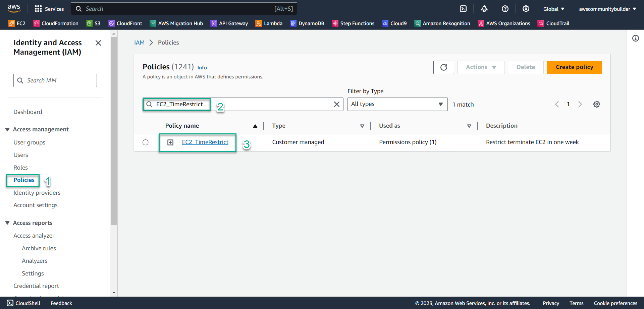Collapse the Access management section
The height and width of the screenshot is (309, 644).
click(x=7, y=129)
